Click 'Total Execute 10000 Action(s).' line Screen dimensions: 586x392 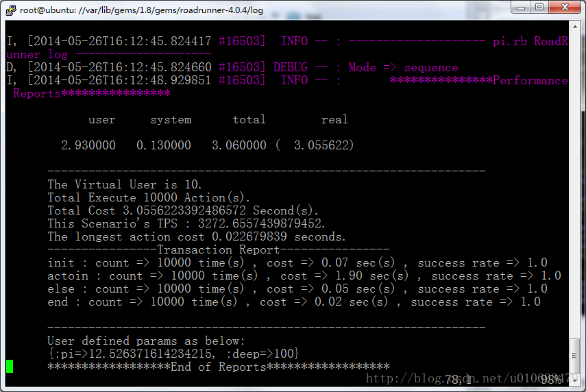pos(148,197)
